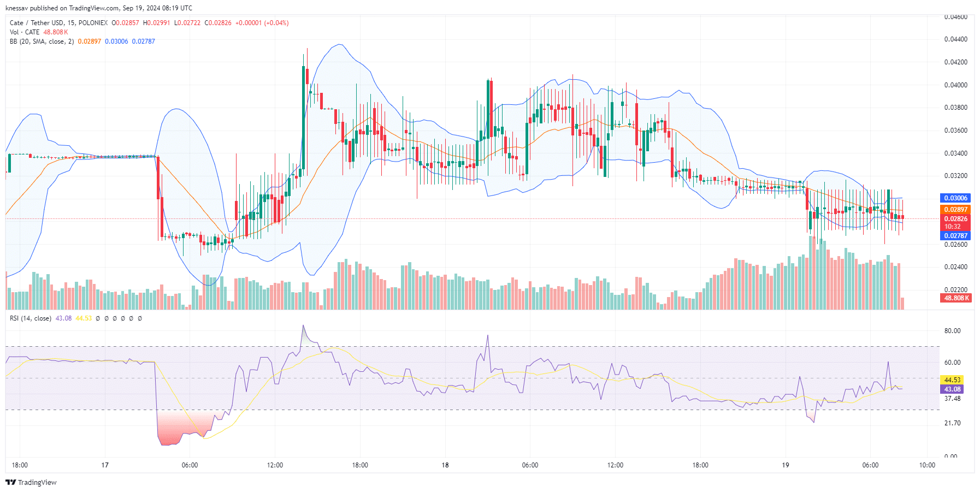Screen dimensions: 980x492
Task: Click the 0.04400 price scale label
Action: (x=955, y=39)
